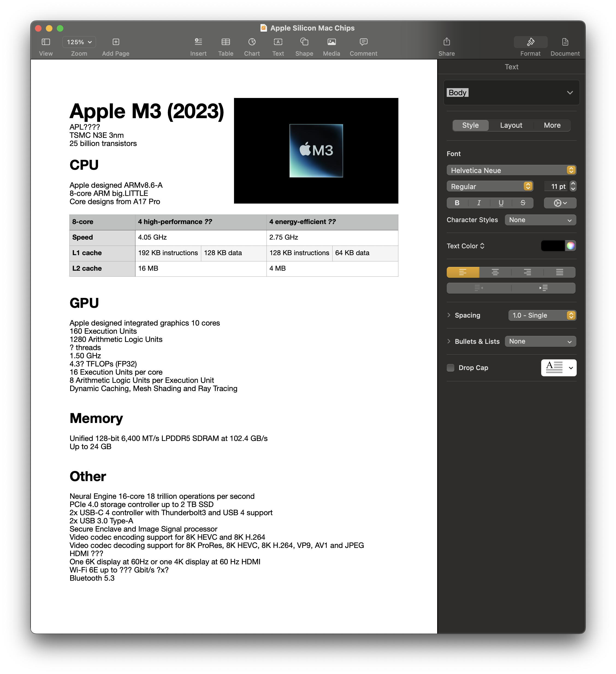Click the Share icon
616x674 pixels.
pos(446,42)
